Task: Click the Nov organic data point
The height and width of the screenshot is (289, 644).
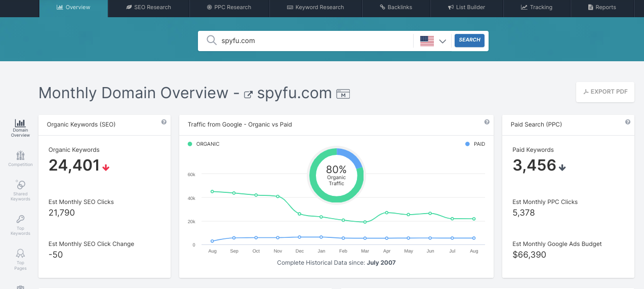Action: 278,196
